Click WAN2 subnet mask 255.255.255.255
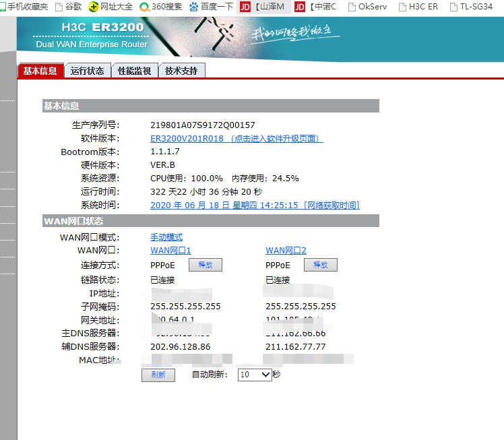 pos(301,307)
